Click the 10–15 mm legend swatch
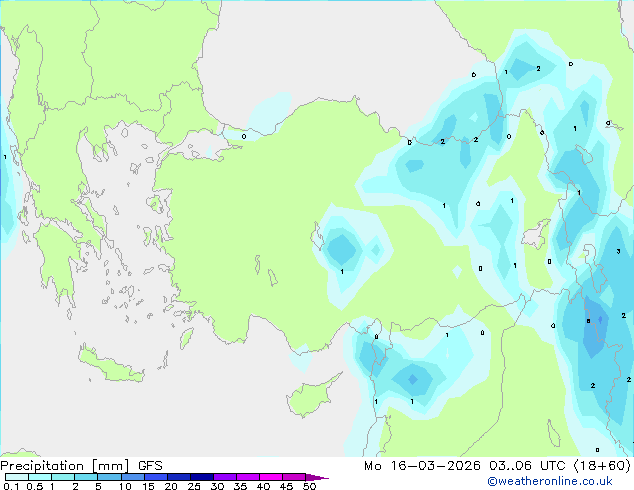Viewport: 634px width, 490px height. [132, 477]
